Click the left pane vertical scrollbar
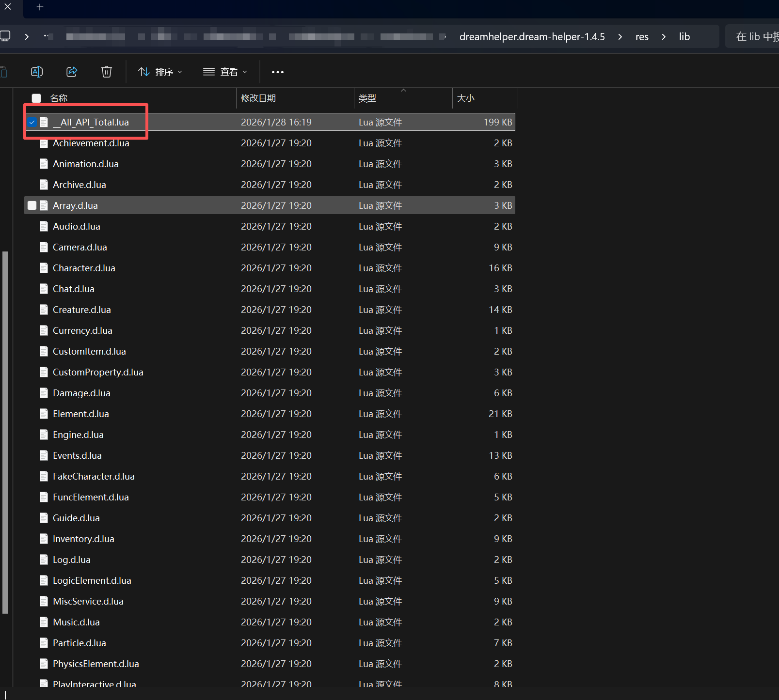This screenshot has height=700, width=779. (5, 431)
